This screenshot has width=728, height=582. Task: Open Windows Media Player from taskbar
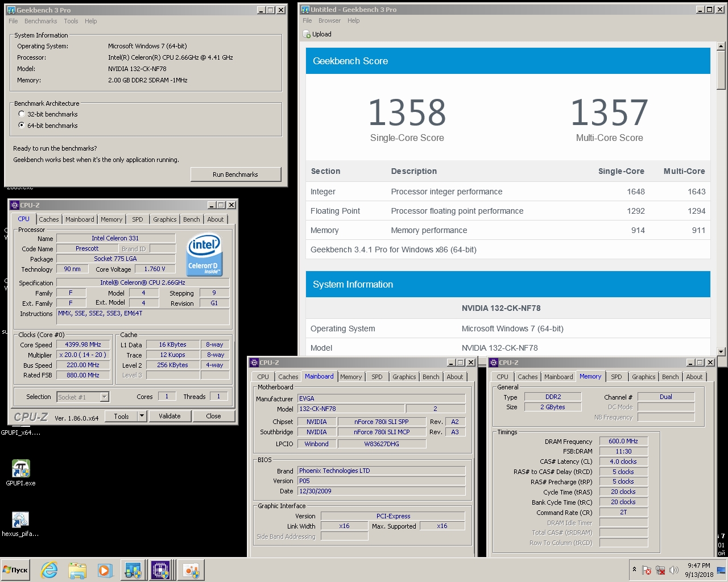(104, 570)
